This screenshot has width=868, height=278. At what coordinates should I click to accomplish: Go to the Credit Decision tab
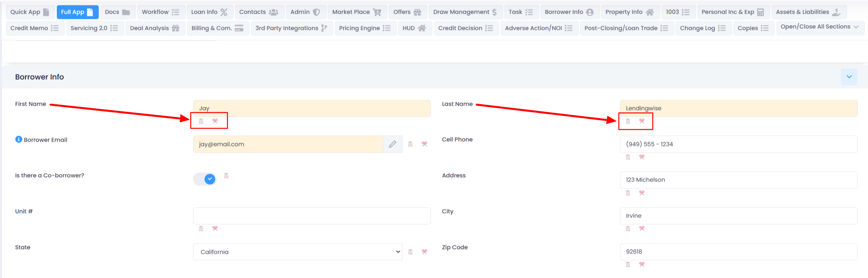[465, 28]
